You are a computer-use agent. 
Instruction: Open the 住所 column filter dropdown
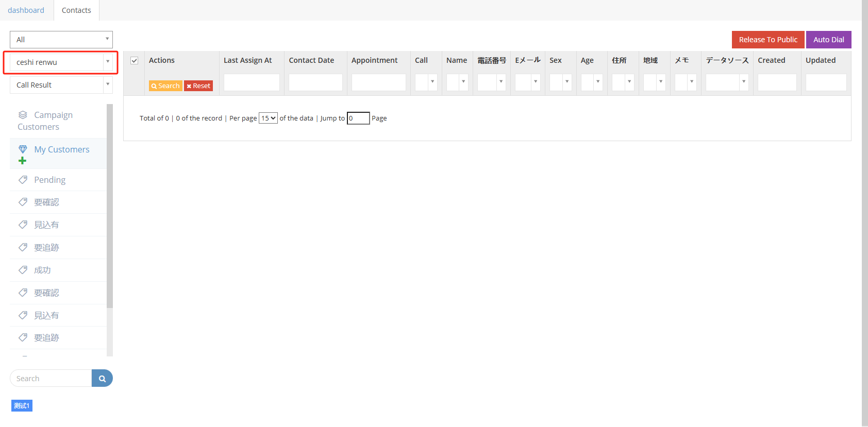coord(623,82)
